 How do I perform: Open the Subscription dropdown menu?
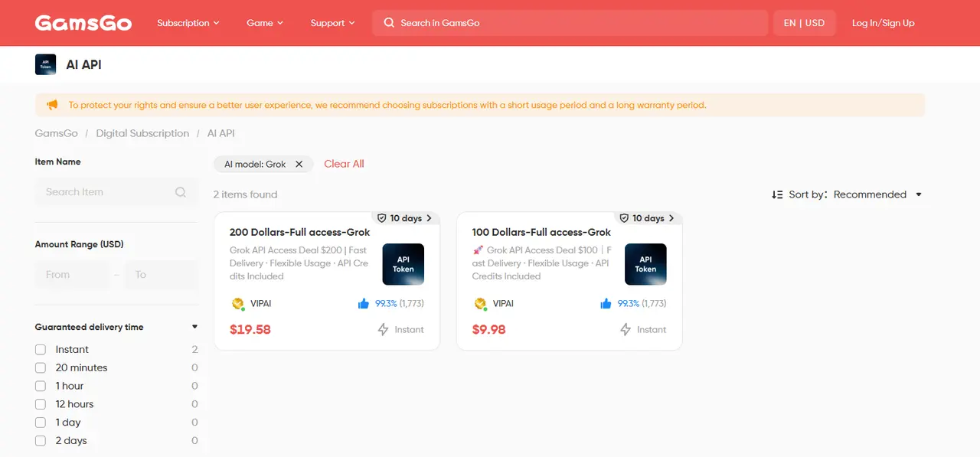(x=188, y=23)
